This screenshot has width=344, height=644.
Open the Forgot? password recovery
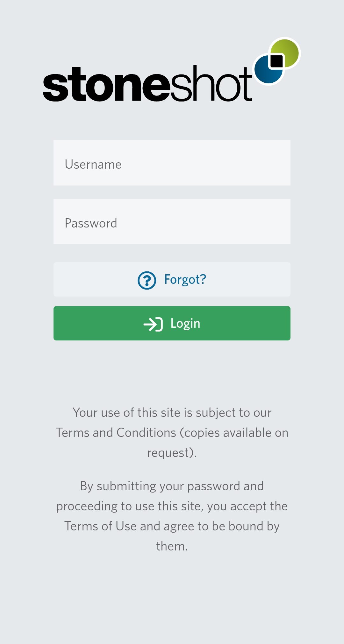point(185,280)
